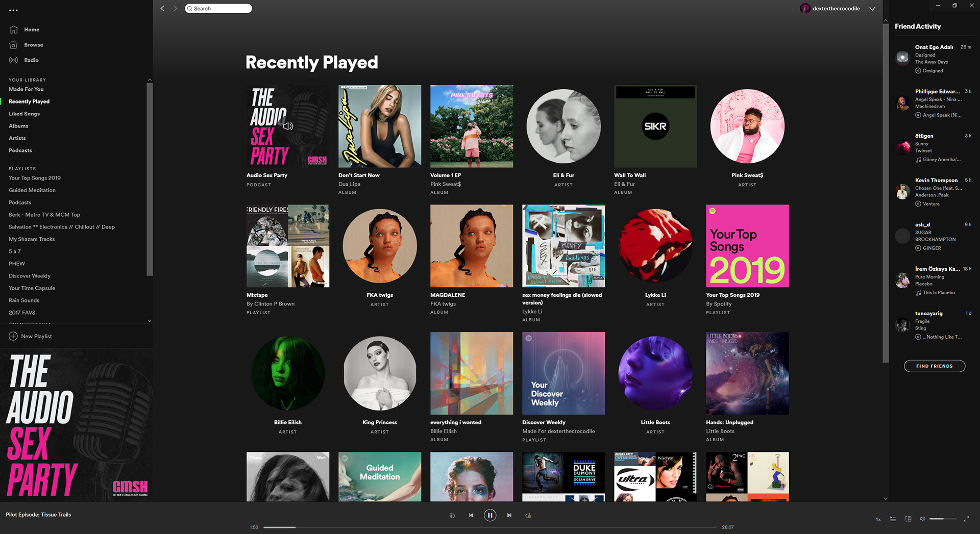Open the Audio Sex Party podcast cover
Viewport: 980px width, 534px height.
[288, 126]
